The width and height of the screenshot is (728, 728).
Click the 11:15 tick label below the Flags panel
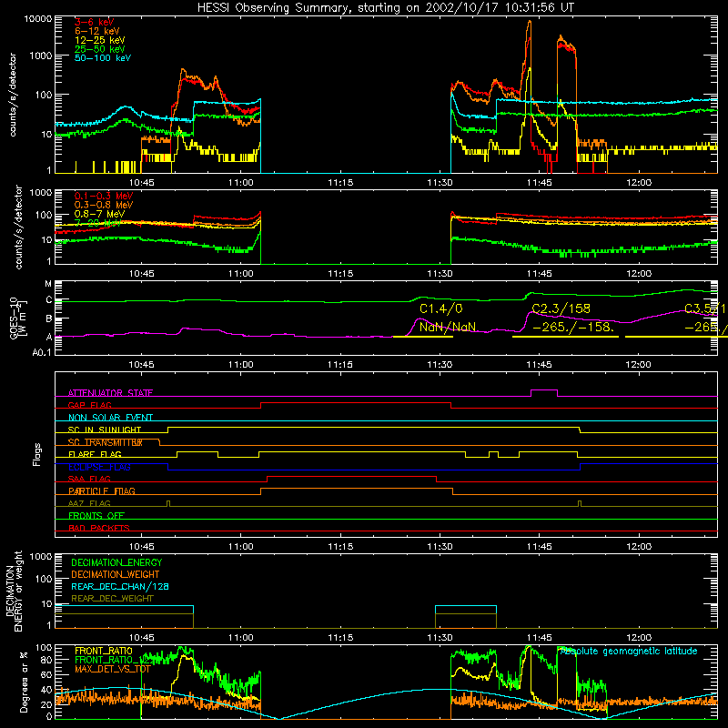(x=340, y=547)
